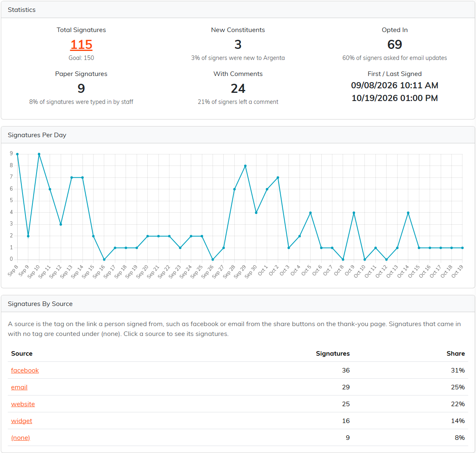476x453 pixels.
Task: Click the Sep 12 data point at 3
Action: click(61, 225)
